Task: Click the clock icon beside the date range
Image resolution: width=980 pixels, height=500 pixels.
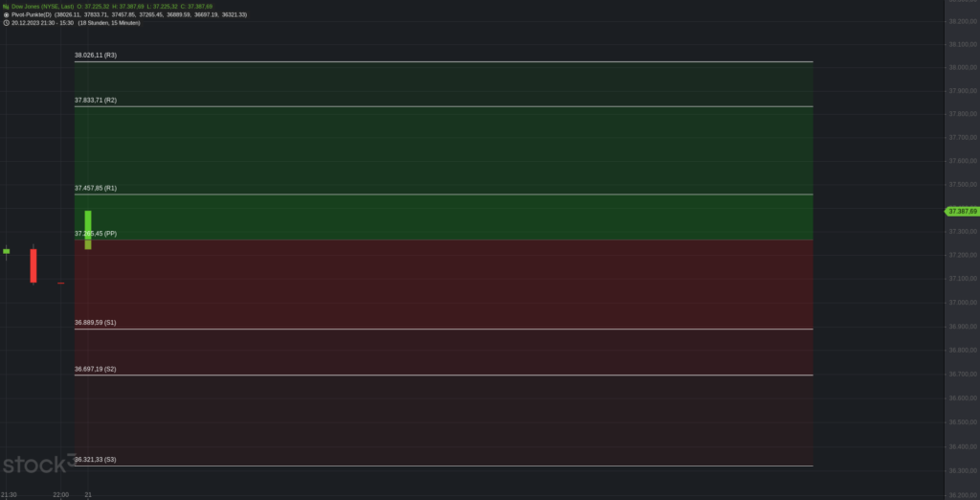Action: [6, 22]
